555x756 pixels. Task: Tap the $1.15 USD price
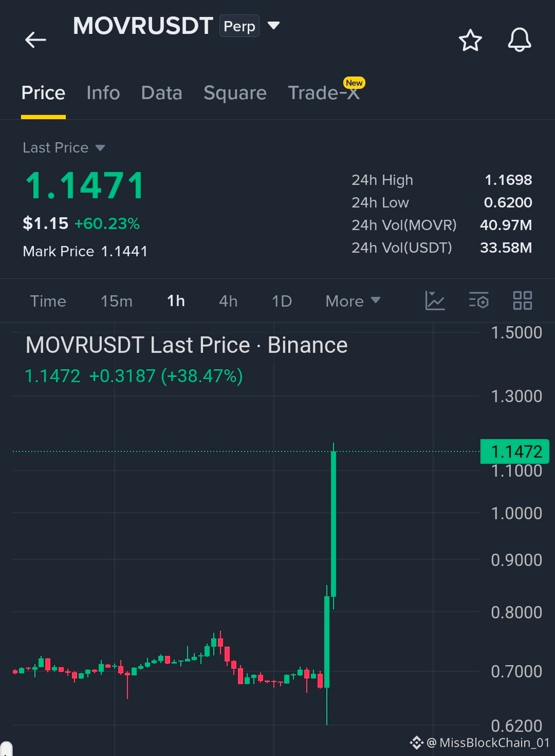point(45,223)
